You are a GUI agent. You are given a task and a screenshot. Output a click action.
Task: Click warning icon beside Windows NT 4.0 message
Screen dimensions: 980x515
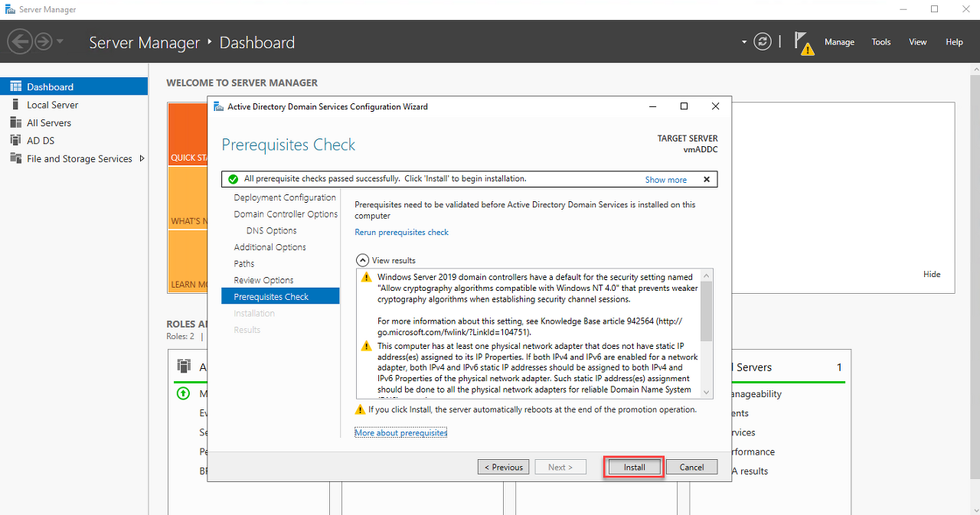click(365, 277)
